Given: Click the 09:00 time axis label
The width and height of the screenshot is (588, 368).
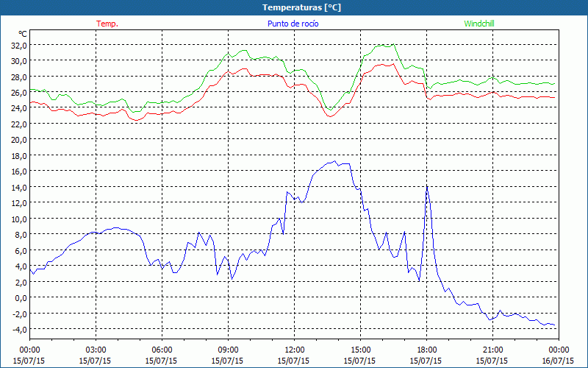Looking at the screenshot, I should 228,350.
